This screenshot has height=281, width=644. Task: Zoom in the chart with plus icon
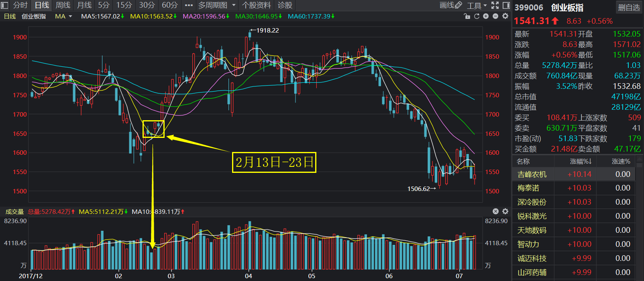pos(486,16)
